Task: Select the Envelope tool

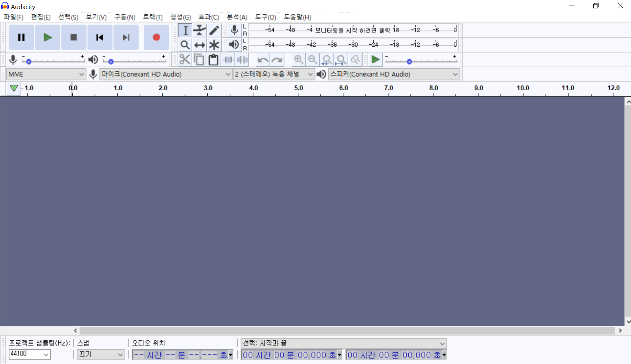Action: coord(200,30)
